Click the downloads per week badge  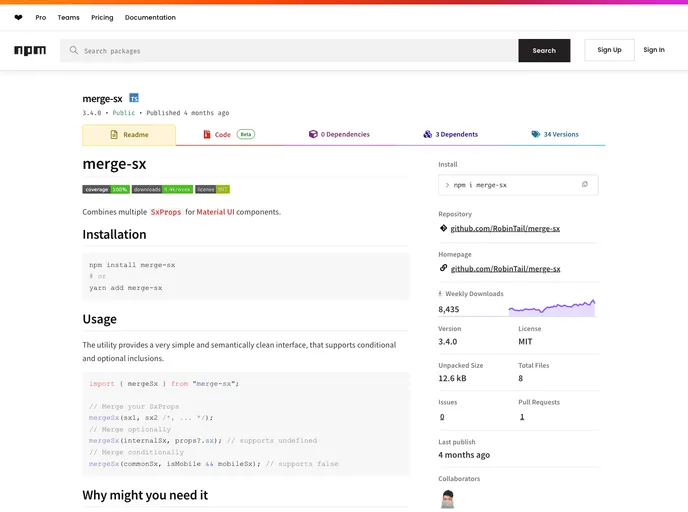162,190
